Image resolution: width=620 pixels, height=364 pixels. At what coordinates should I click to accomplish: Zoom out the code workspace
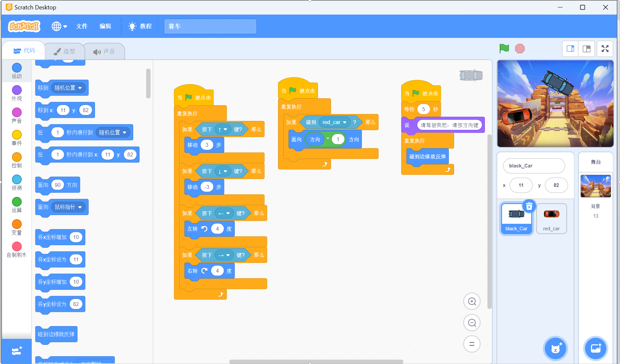472,323
